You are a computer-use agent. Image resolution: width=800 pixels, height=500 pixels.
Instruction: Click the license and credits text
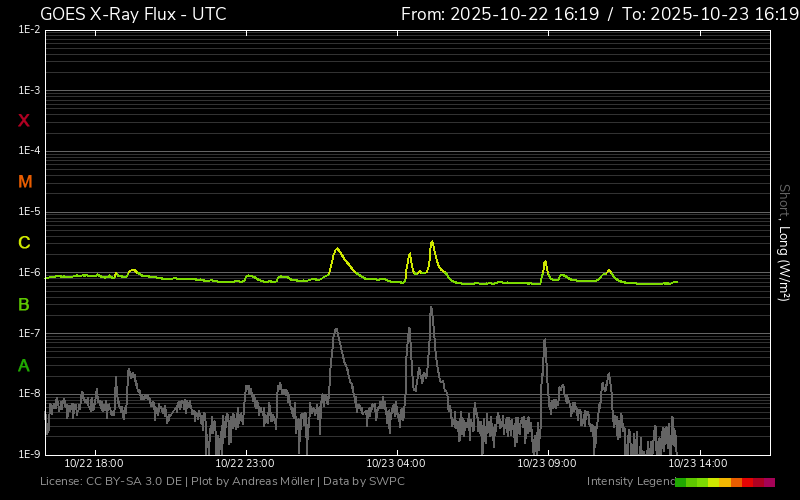pyautogui.click(x=222, y=482)
